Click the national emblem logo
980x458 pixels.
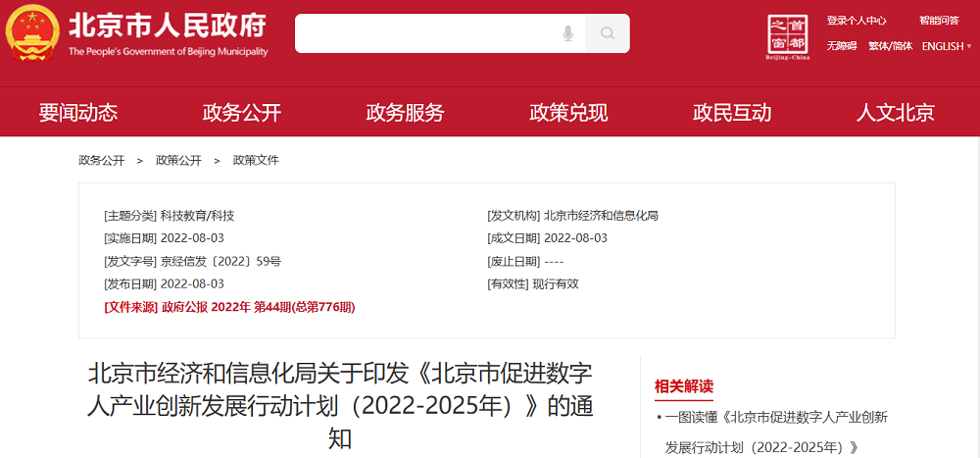(x=32, y=33)
